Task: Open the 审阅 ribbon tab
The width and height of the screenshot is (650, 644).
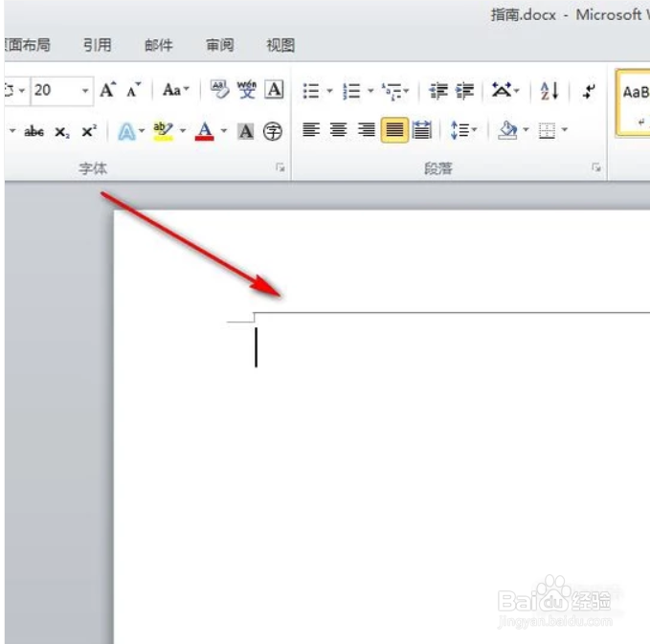Action: click(220, 45)
